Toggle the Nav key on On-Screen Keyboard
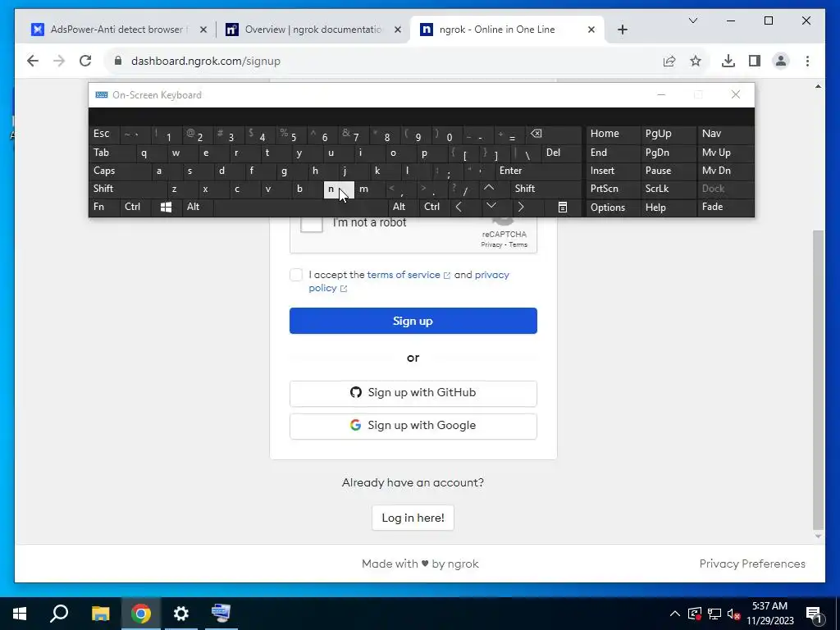Viewport: 840px width, 630px height. (725, 134)
